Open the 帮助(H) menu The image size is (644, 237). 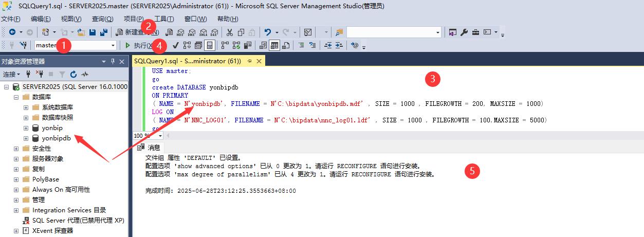click(228, 19)
